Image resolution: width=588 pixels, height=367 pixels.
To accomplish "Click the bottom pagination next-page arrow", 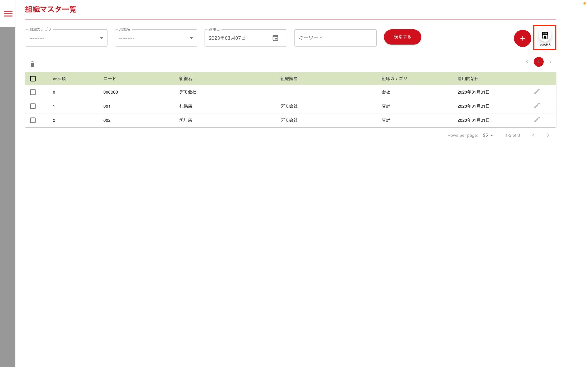I will point(548,135).
